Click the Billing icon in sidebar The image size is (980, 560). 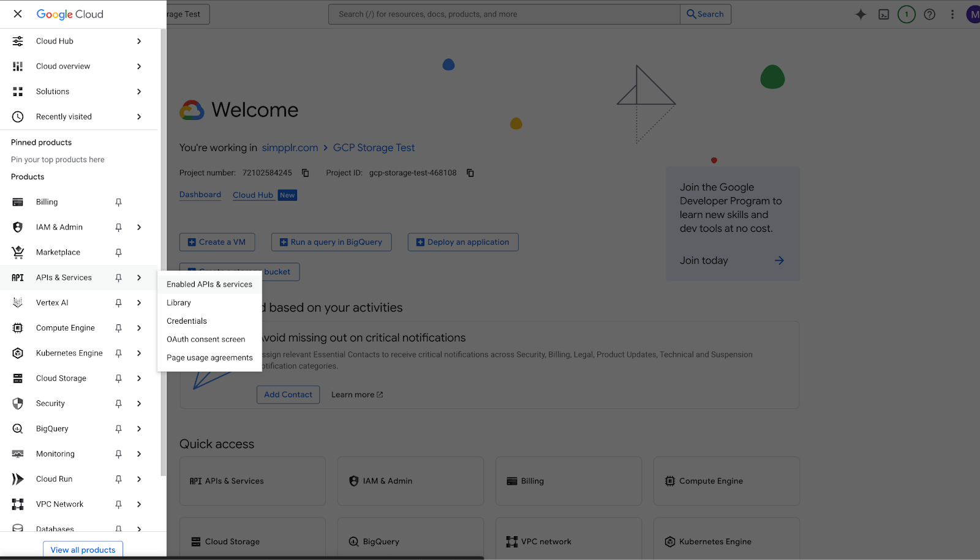(x=18, y=202)
